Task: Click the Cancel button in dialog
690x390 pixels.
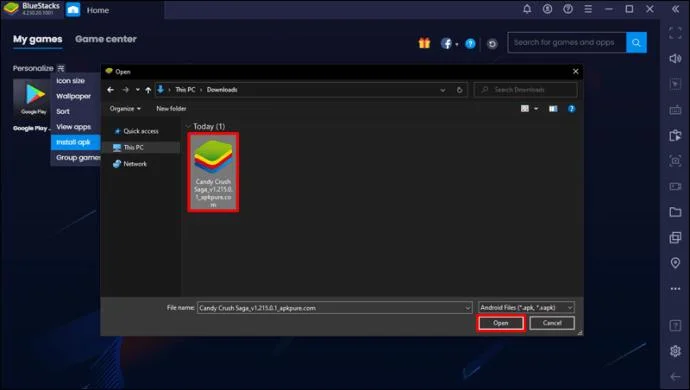Action: 552,323
